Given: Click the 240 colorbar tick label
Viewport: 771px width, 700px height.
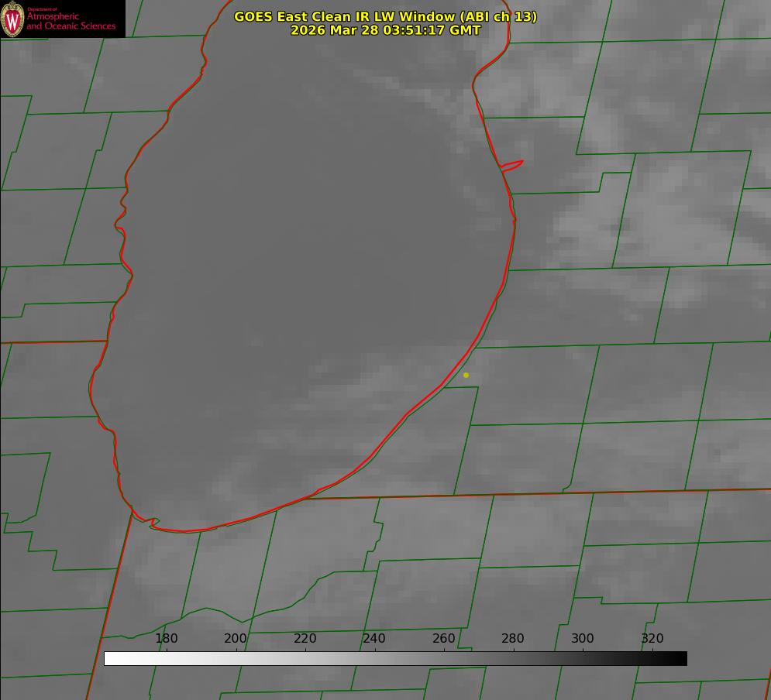Looking at the screenshot, I should 374,639.
